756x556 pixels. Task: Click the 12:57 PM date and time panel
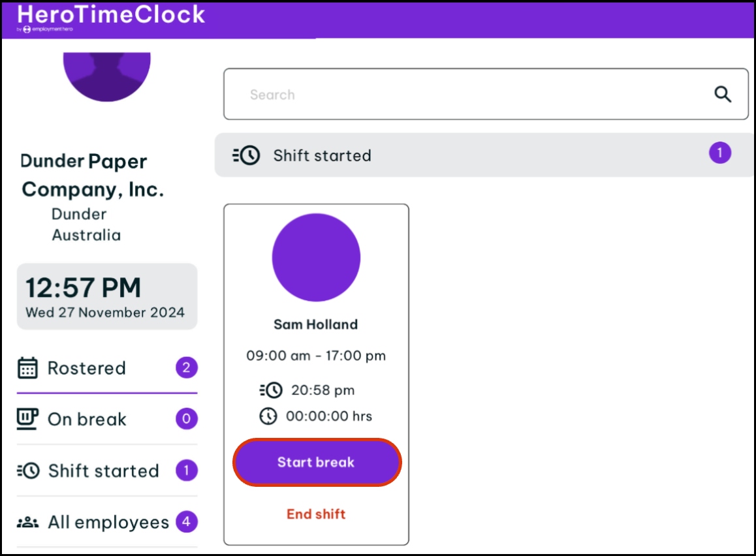click(x=107, y=296)
